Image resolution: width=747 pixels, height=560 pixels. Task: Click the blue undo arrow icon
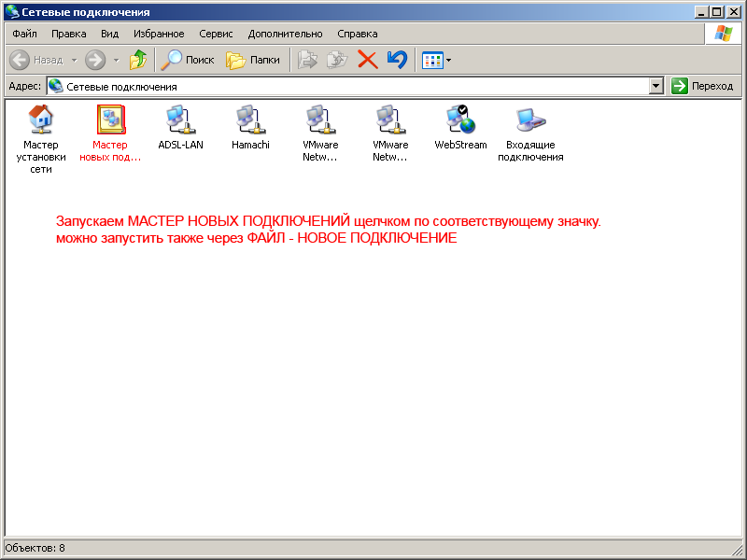pyautogui.click(x=397, y=60)
